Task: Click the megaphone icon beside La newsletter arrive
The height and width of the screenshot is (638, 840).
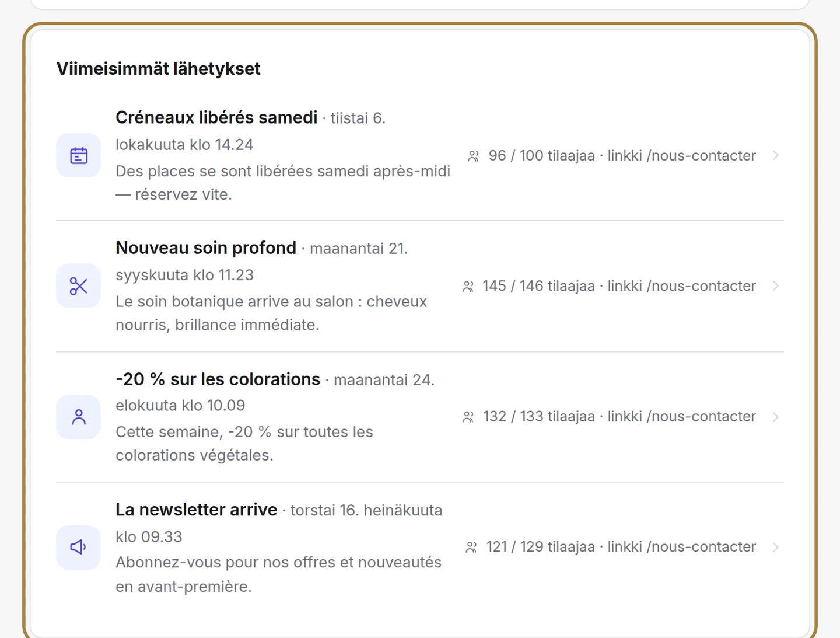Action: click(x=79, y=547)
